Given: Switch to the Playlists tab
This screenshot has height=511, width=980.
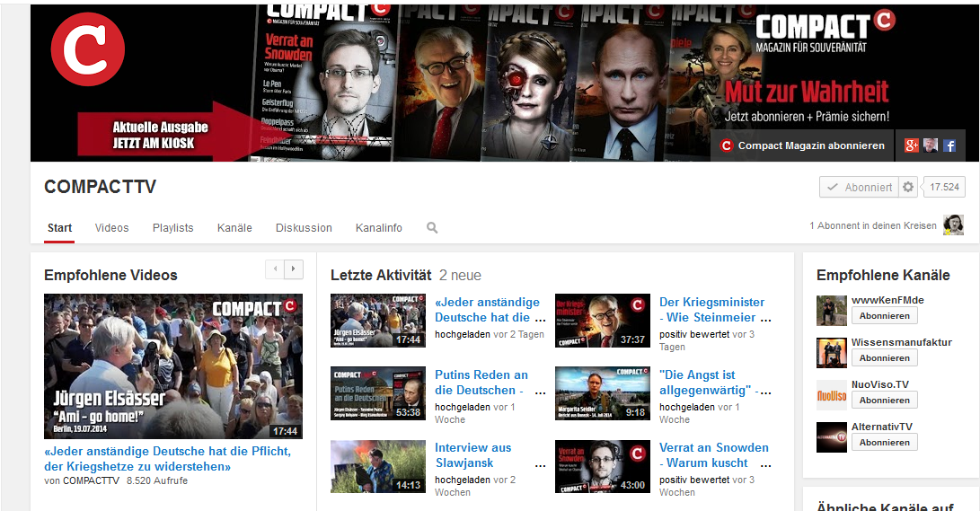Looking at the screenshot, I should click(x=173, y=228).
